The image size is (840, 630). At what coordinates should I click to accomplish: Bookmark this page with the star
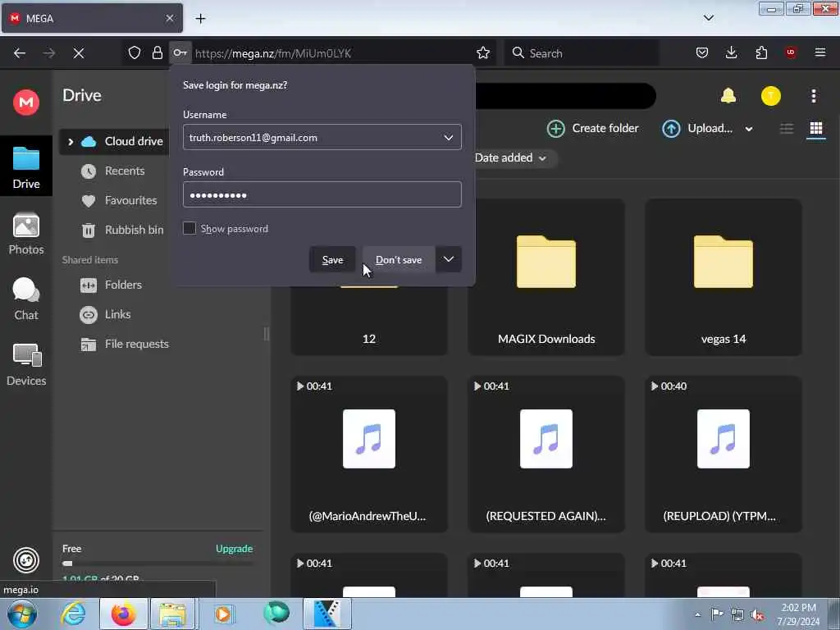click(x=482, y=52)
